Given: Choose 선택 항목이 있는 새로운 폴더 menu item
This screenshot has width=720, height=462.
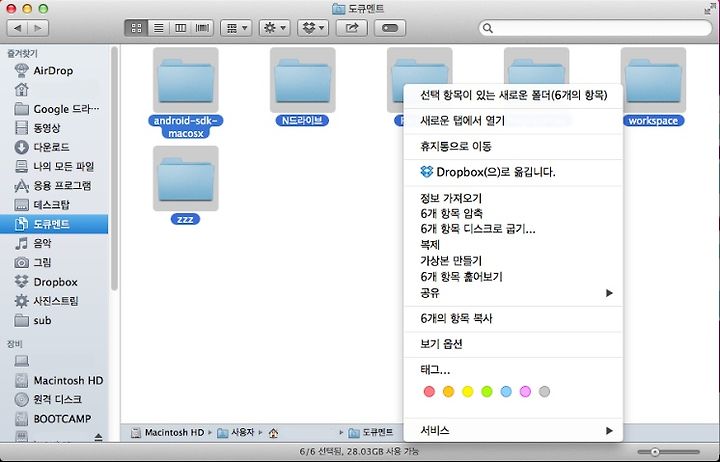Looking at the screenshot, I should [513, 96].
